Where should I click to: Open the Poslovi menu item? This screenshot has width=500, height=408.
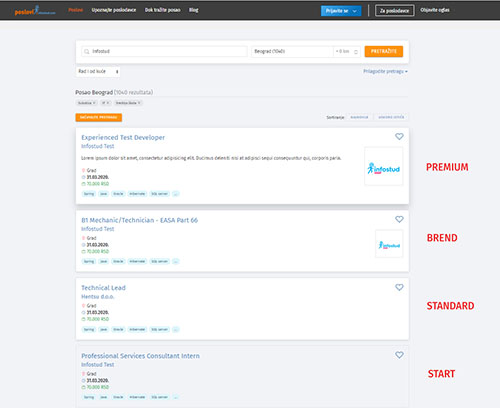click(76, 10)
